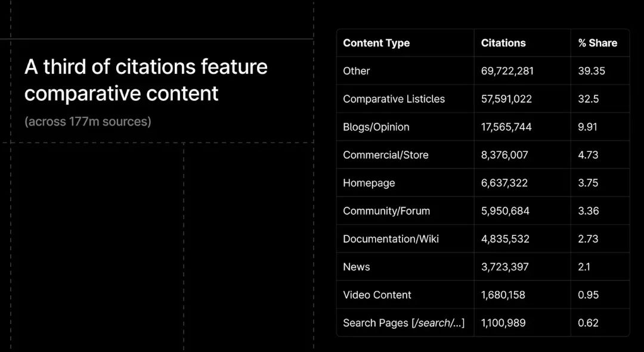Click the across 177m sources subtitle

(x=88, y=122)
